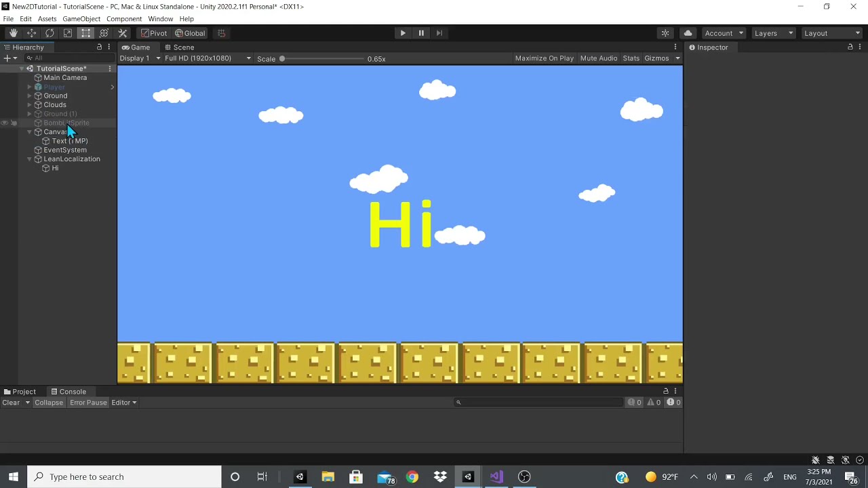Open the Layers dropdown
Screen dimensions: 868x488
point(772,33)
